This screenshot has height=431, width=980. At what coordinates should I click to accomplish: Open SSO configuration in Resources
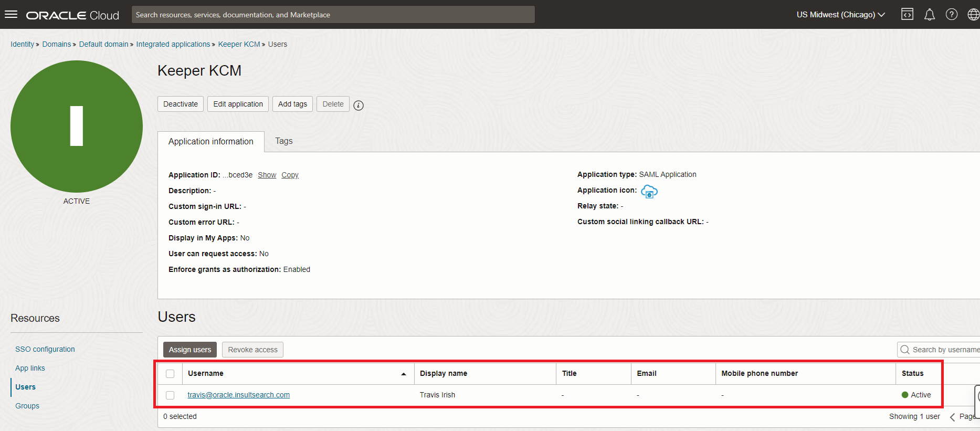(x=45, y=349)
